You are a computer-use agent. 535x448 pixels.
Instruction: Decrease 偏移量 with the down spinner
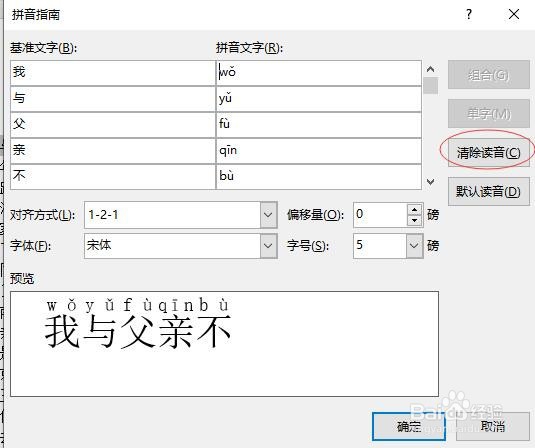click(x=415, y=220)
